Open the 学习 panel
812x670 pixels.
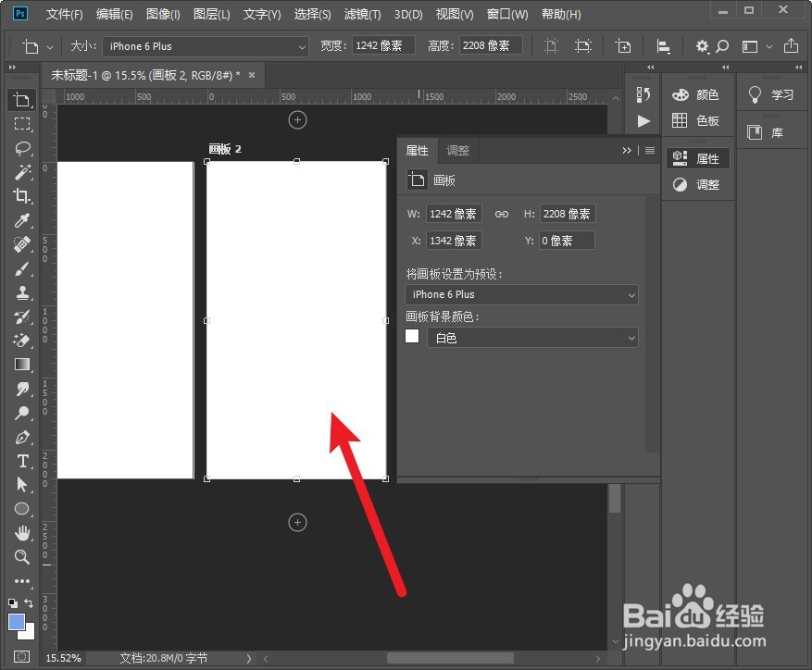pos(770,94)
